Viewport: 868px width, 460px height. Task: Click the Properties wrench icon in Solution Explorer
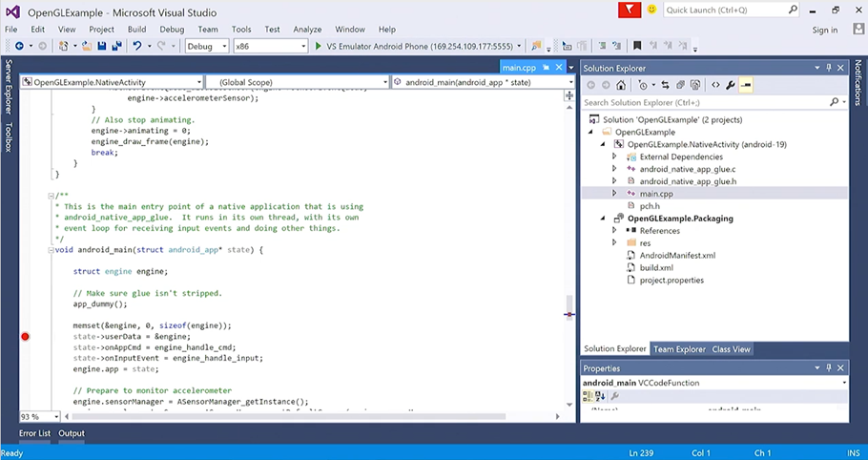pos(730,85)
